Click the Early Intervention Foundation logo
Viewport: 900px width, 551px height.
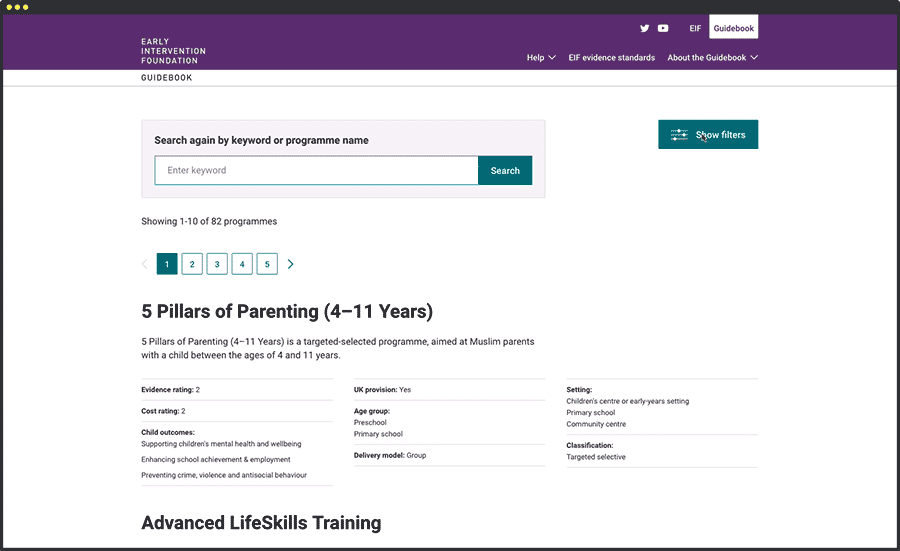173,51
